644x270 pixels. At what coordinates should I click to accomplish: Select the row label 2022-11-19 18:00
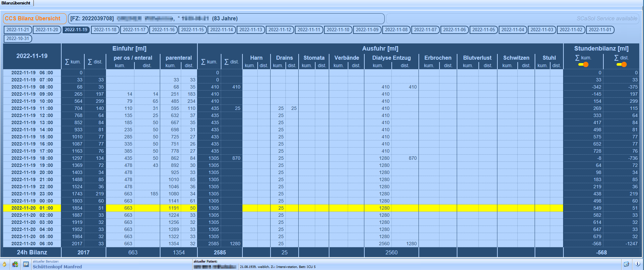click(32, 158)
